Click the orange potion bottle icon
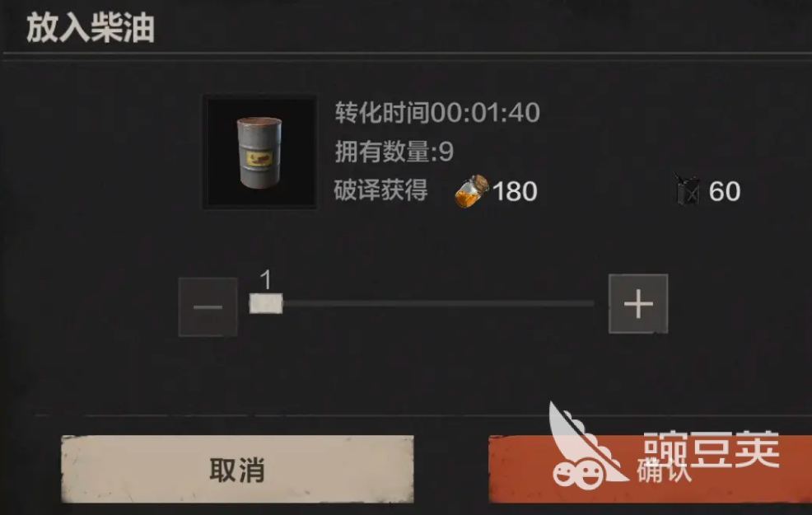812x515 pixels. click(471, 191)
